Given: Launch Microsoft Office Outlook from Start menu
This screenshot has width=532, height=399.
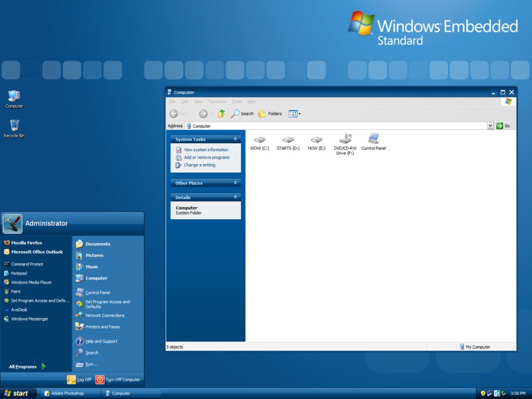Looking at the screenshot, I should click(x=33, y=252).
